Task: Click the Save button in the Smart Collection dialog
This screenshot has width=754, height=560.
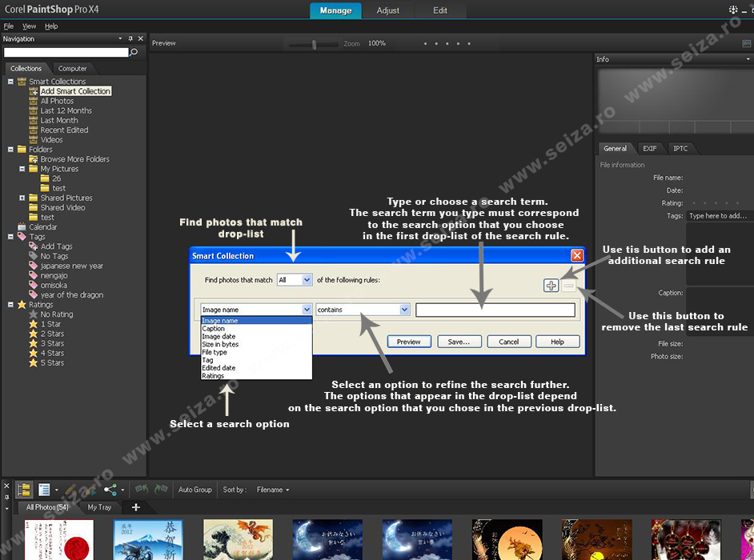Action: click(x=459, y=342)
